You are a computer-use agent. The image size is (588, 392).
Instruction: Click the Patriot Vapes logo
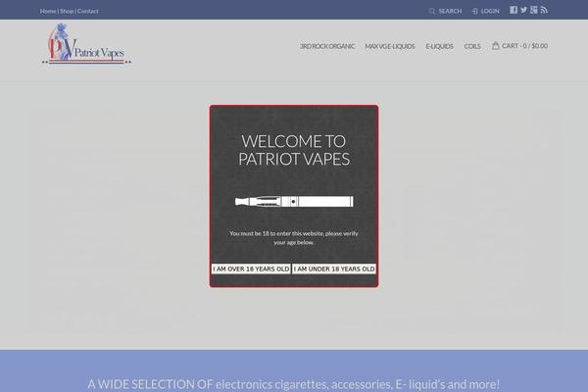[86, 44]
